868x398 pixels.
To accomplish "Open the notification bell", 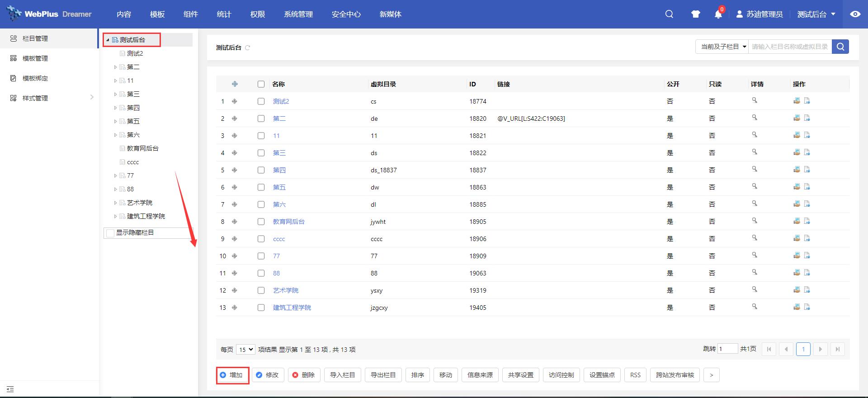I will 718,14.
